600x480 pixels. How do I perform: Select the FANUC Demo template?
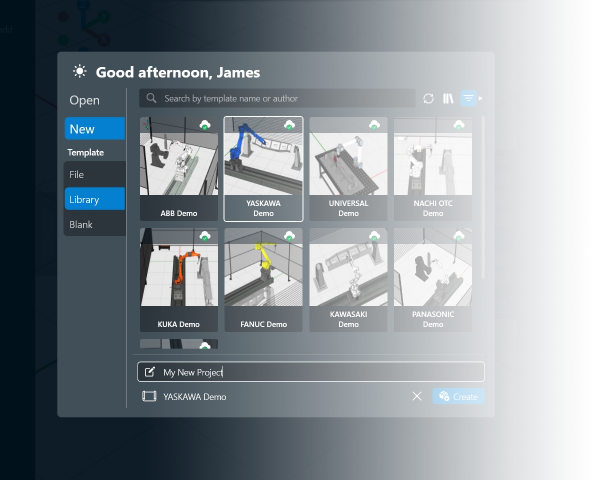pyautogui.click(x=263, y=280)
